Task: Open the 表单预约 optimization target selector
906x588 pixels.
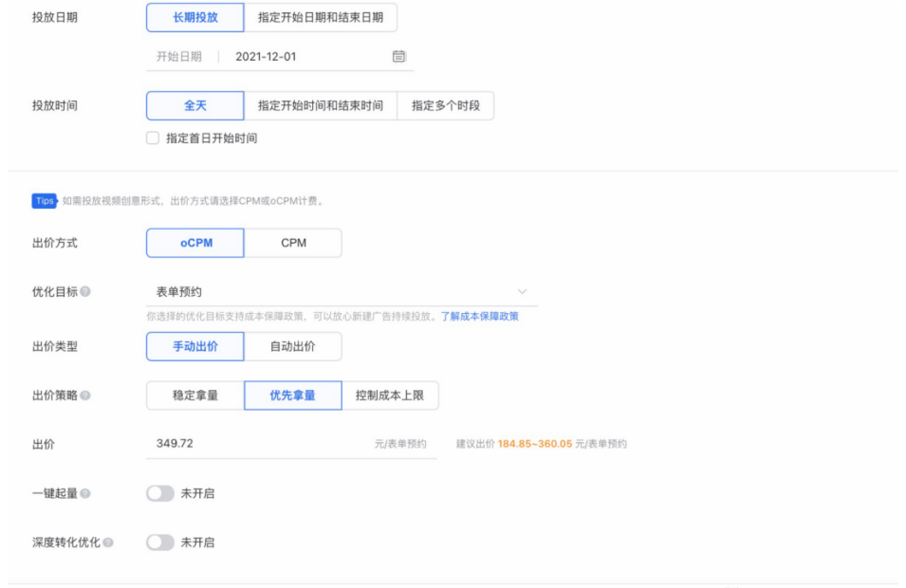Action: coord(332,292)
